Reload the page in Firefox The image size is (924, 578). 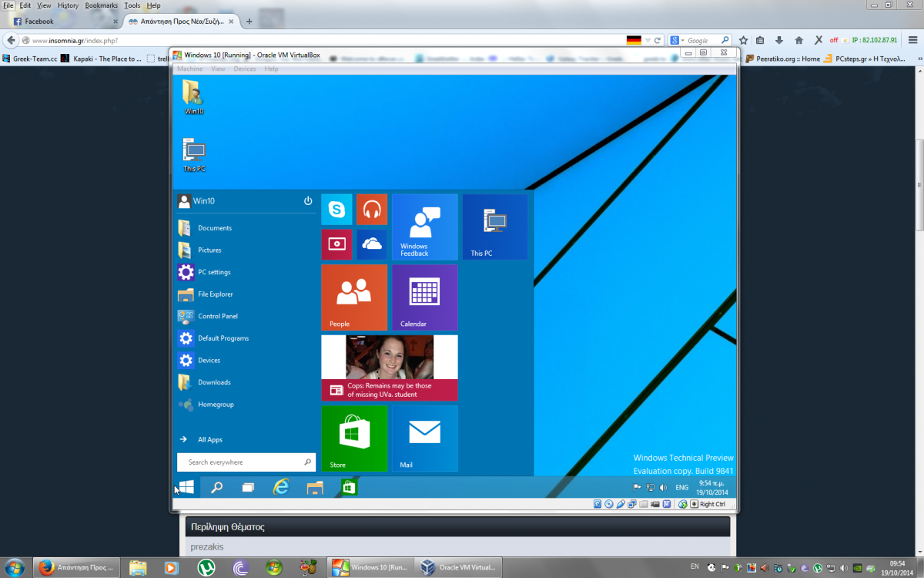[x=658, y=40]
